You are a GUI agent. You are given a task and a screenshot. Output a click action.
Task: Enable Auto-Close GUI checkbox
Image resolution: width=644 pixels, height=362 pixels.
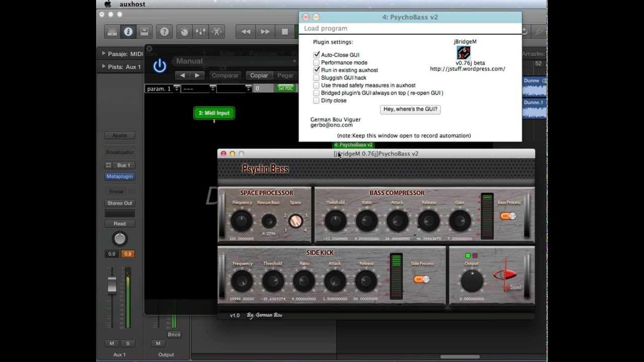(x=316, y=55)
